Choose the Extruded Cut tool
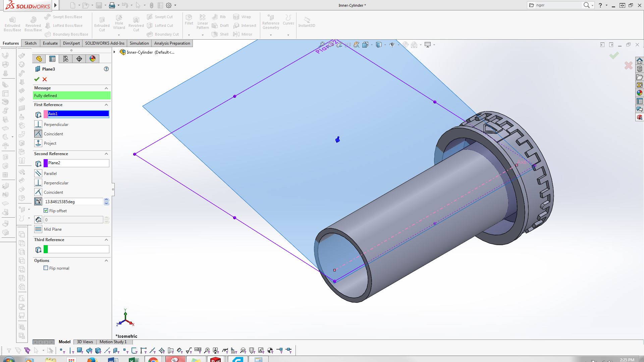 pos(102,24)
